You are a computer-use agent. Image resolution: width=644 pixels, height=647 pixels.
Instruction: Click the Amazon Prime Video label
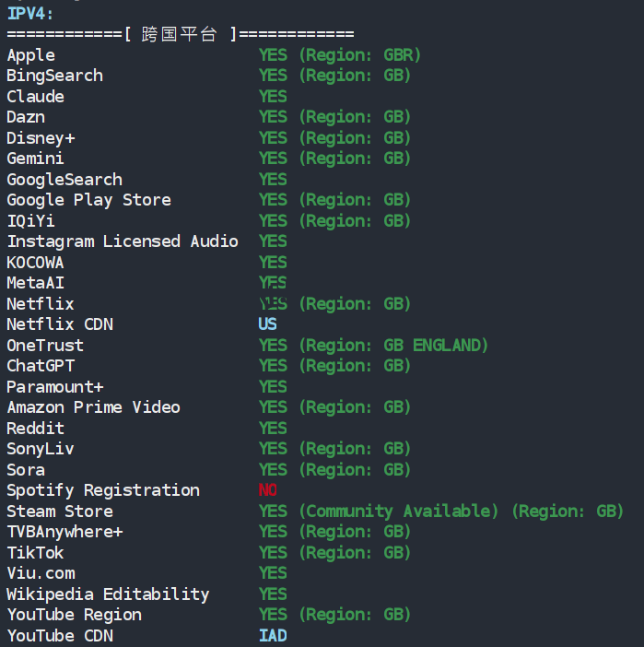click(93, 407)
